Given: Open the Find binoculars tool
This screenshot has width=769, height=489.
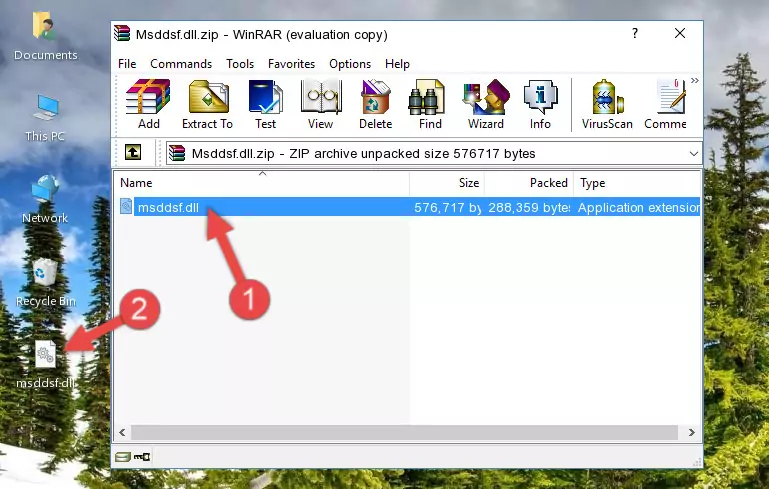Looking at the screenshot, I should (x=430, y=104).
